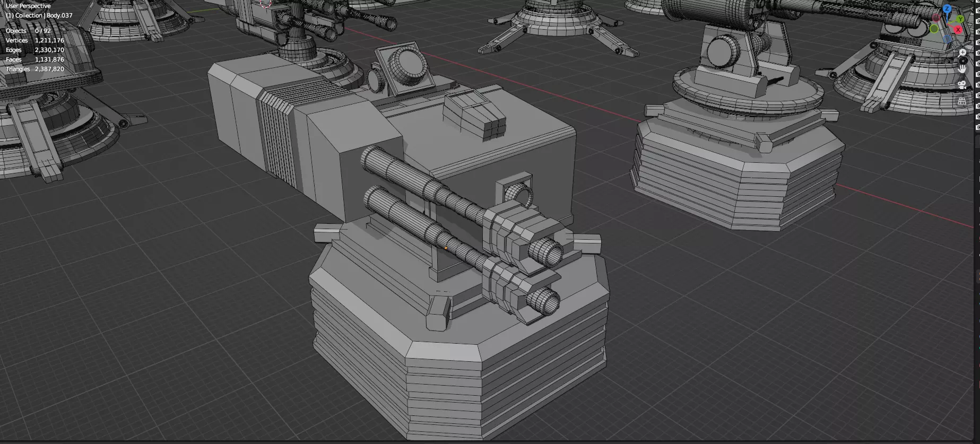Viewport: 980px width, 444px height.
Task: Click the Faces value '1,131,876'
Action: (x=49, y=59)
